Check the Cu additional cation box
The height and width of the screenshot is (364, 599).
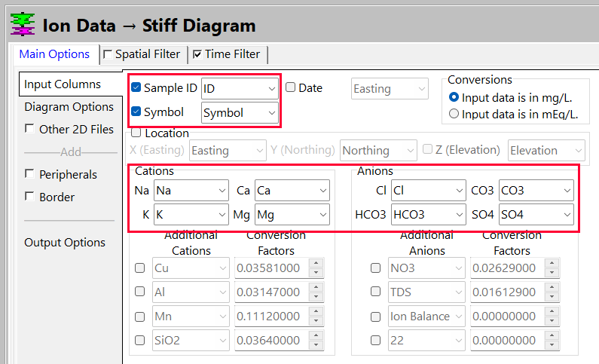coord(139,268)
